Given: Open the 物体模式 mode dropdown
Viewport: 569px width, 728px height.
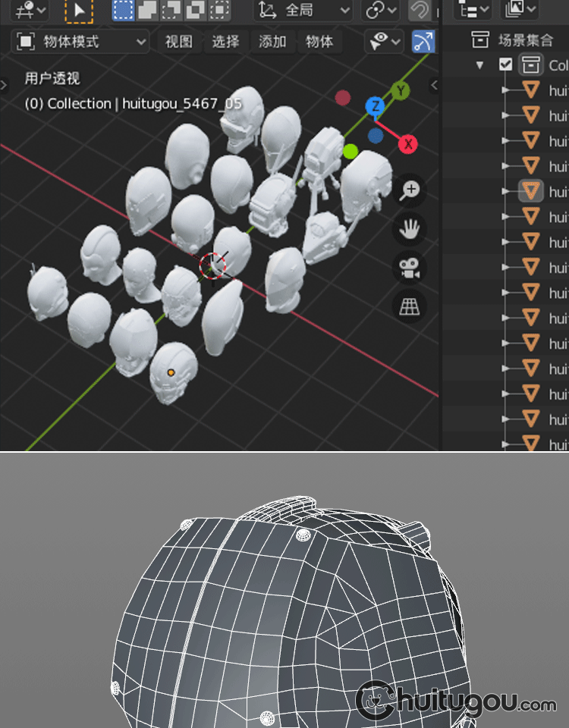Looking at the screenshot, I should [80, 42].
